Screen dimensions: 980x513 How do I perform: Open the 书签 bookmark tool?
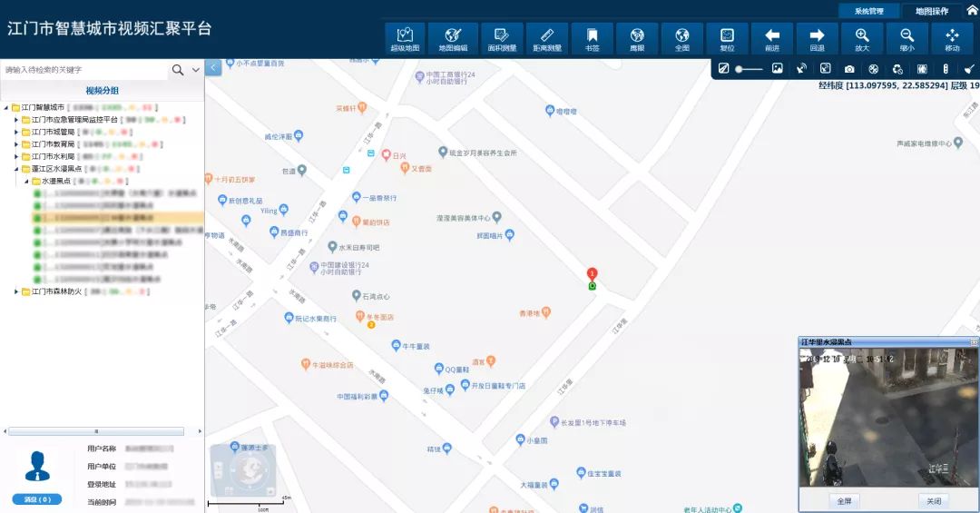point(592,38)
